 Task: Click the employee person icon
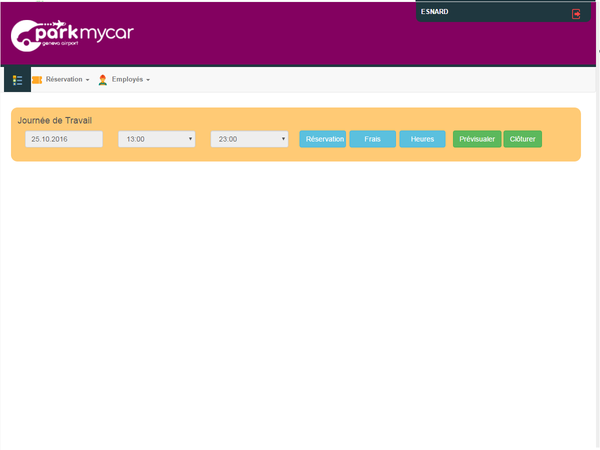(x=103, y=79)
